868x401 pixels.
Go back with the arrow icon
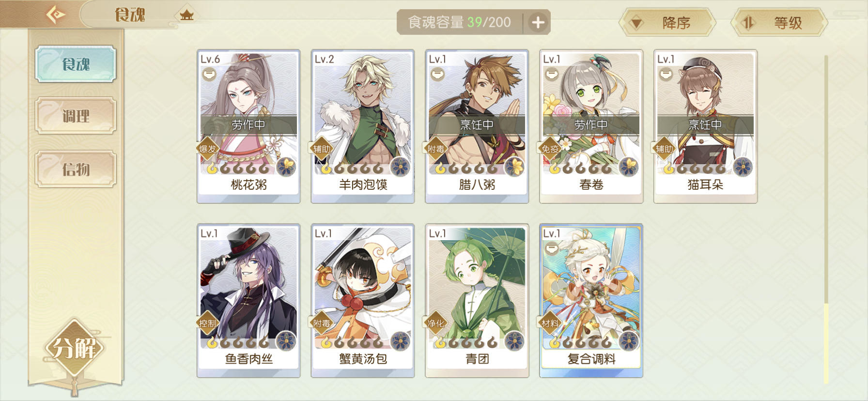(56, 14)
